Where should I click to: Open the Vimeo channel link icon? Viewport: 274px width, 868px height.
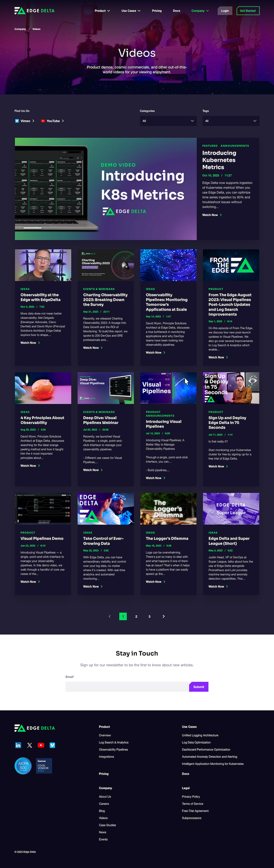[x=17, y=121]
